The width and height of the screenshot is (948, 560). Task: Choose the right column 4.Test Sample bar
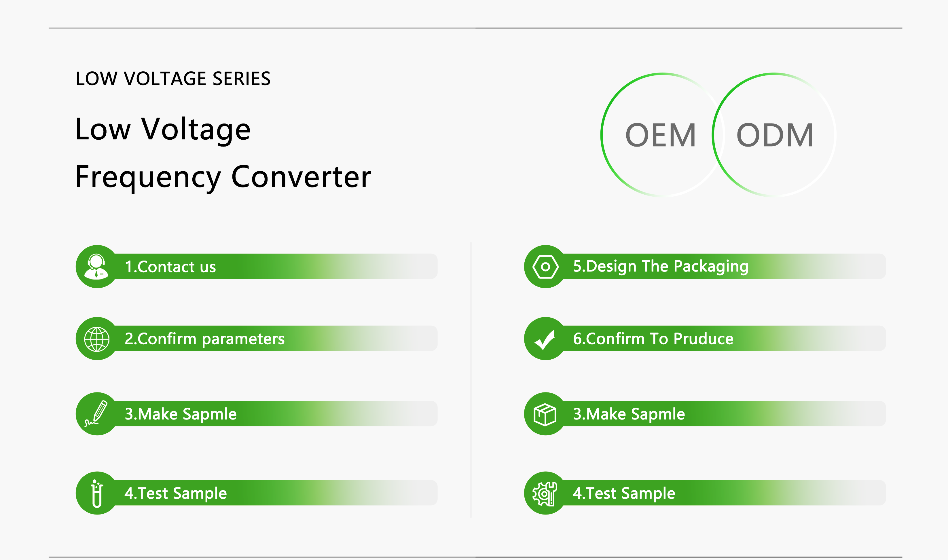tap(705, 493)
